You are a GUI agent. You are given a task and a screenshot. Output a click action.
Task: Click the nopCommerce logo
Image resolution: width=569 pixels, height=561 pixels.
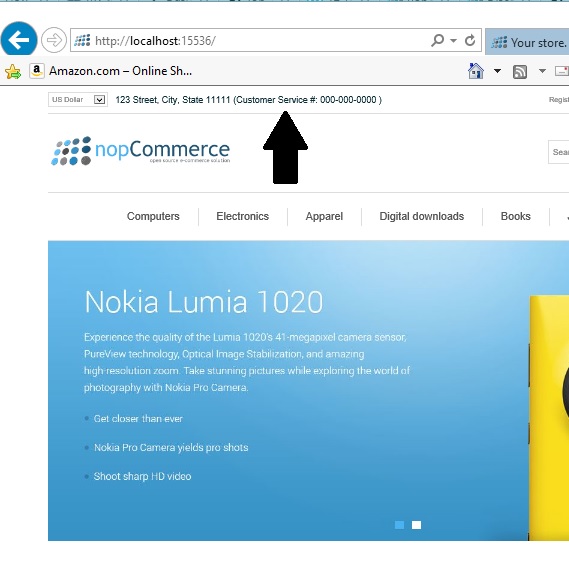pos(141,151)
